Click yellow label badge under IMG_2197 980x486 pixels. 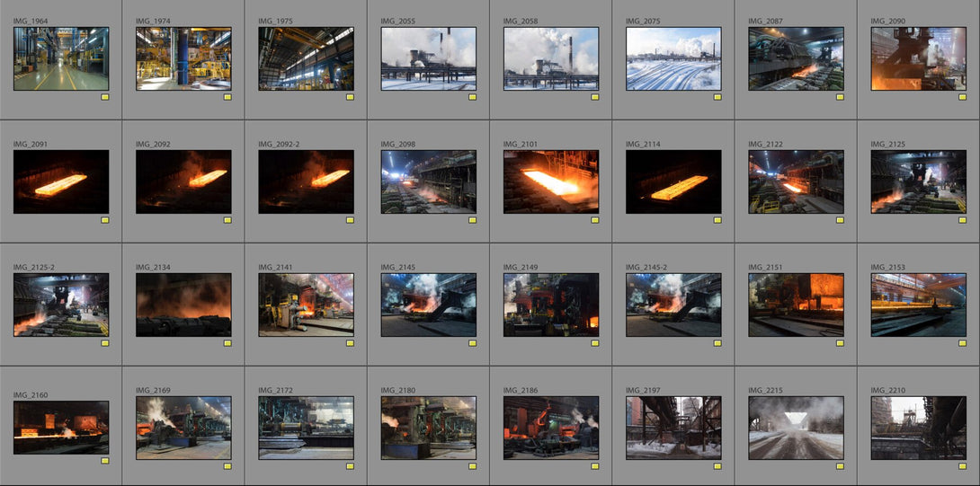point(717,466)
